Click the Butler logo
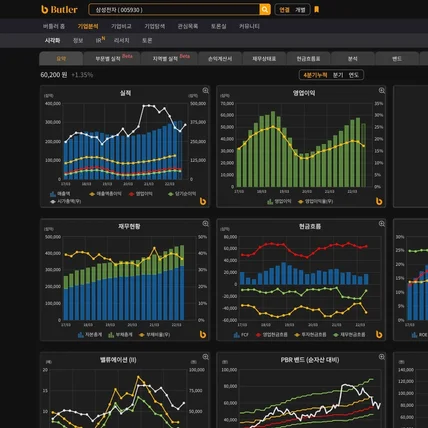428x428 pixels. pos(59,10)
